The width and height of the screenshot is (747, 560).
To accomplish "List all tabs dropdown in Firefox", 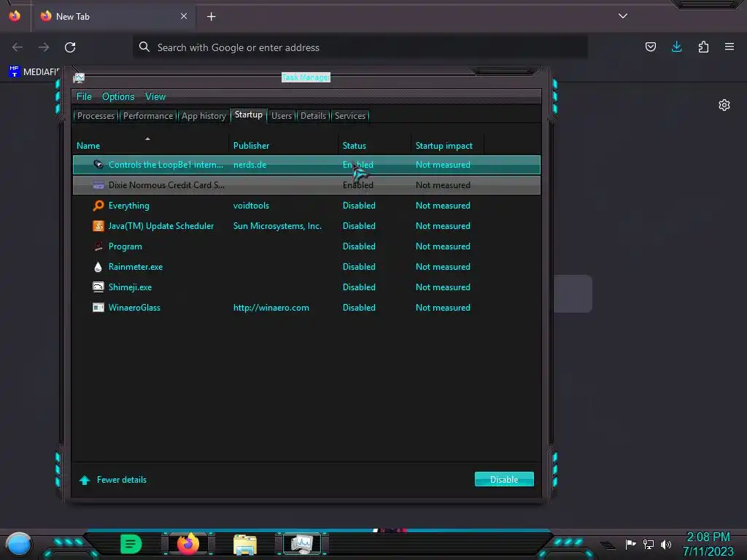I will 623,16.
